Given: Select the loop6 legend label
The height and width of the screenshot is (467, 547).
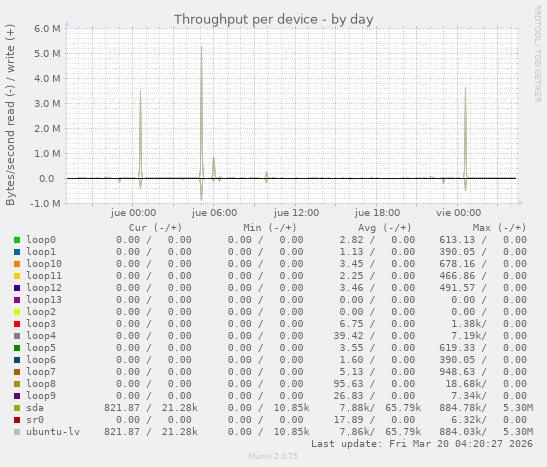Looking at the screenshot, I should click(41, 360).
